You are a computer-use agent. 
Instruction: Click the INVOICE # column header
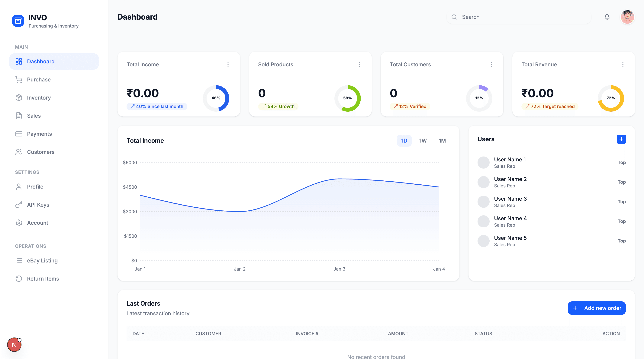(x=307, y=334)
